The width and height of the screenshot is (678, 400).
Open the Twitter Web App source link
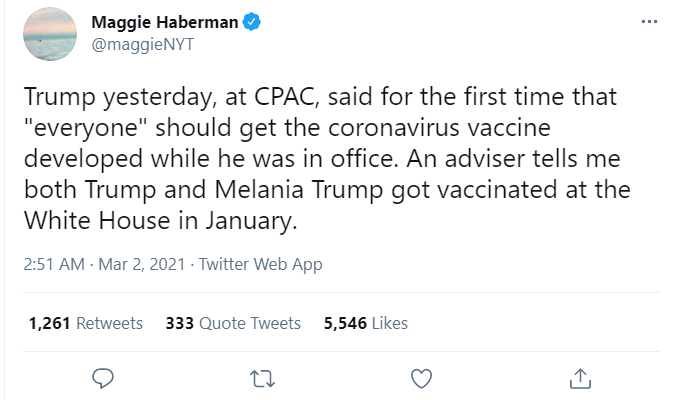261,265
